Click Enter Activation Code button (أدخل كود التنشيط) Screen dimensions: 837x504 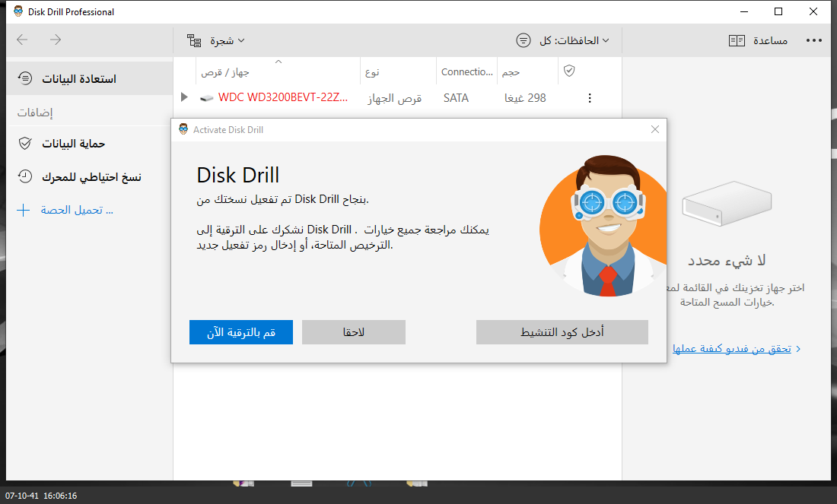click(562, 332)
